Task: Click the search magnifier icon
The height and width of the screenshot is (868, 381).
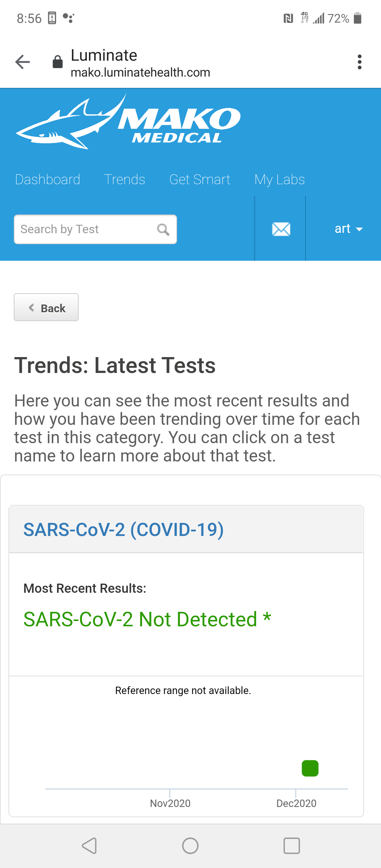Action: 163,229
